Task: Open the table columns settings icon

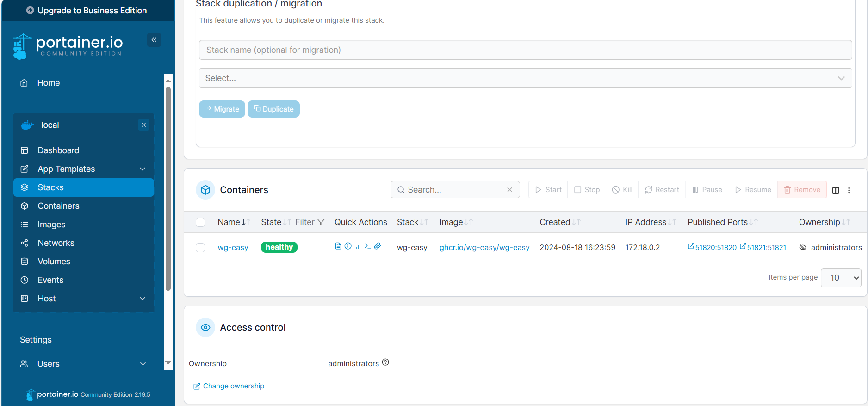Action: pyautogui.click(x=836, y=190)
